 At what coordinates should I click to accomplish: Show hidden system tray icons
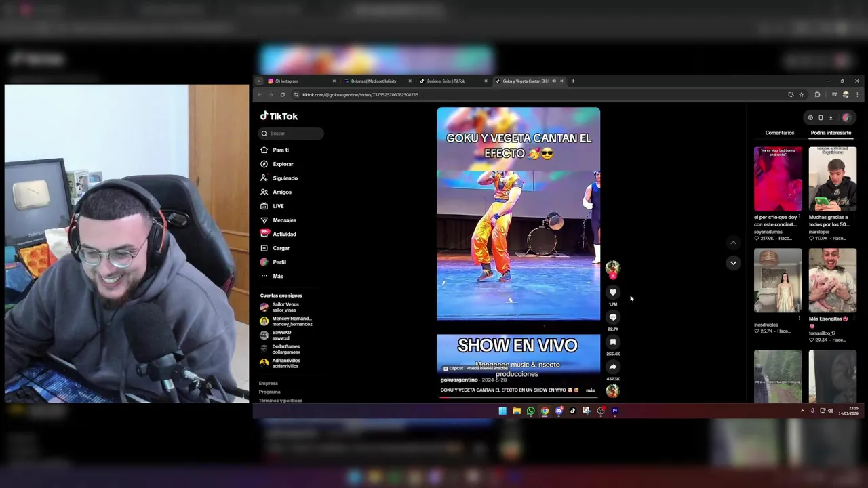[x=802, y=411]
